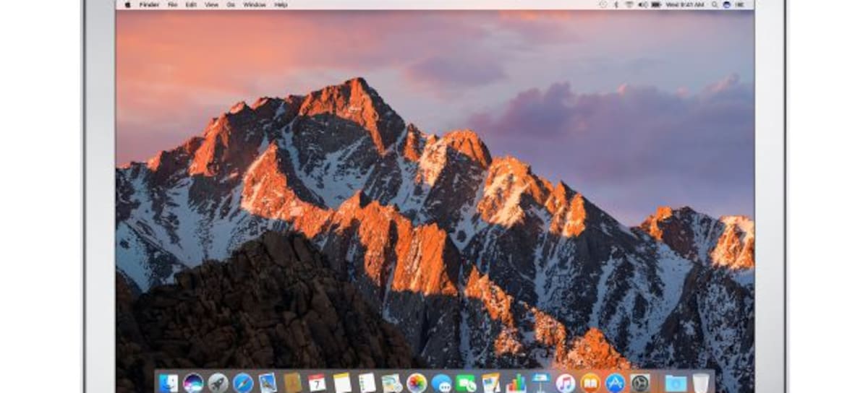Open the App Store icon
The width and height of the screenshot is (868, 393).
[x=615, y=383]
